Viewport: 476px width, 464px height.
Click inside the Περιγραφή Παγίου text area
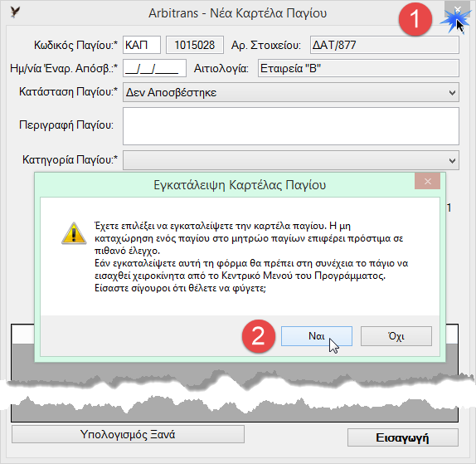click(291, 126)
